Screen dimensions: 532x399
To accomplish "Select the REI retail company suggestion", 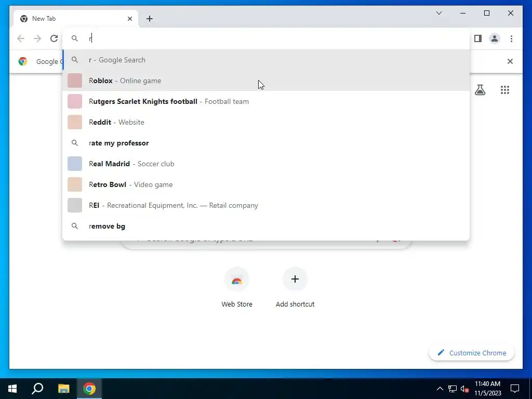I will 266,205.
